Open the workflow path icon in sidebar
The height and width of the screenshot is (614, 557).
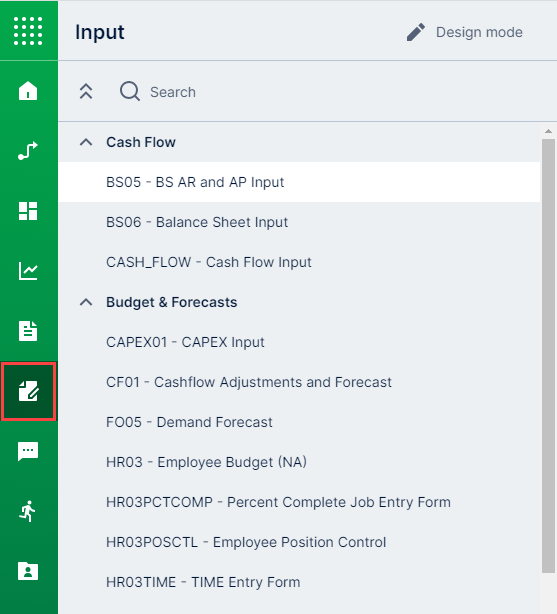coord(28,151)
